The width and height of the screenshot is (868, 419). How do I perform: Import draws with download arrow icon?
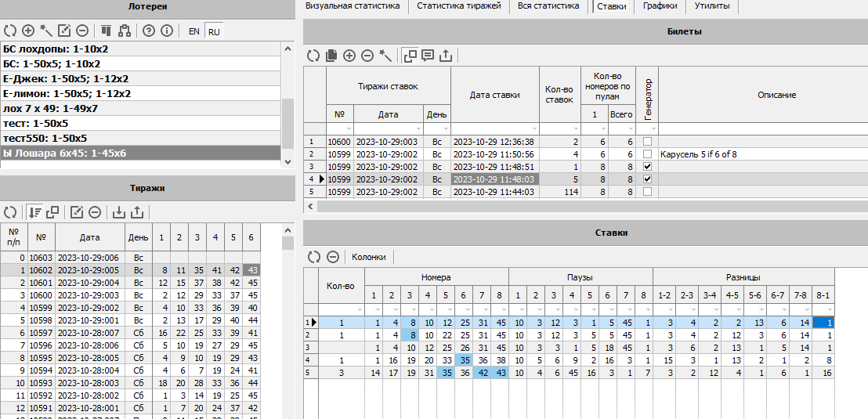tap(118, 212)
